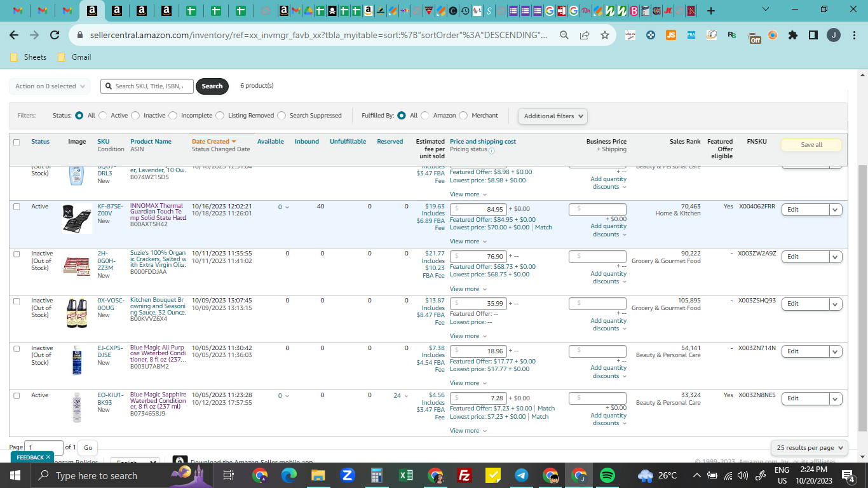Open the Gmail bookmark folder
Viewport: 868px width, 488px height.
[74, 57]
